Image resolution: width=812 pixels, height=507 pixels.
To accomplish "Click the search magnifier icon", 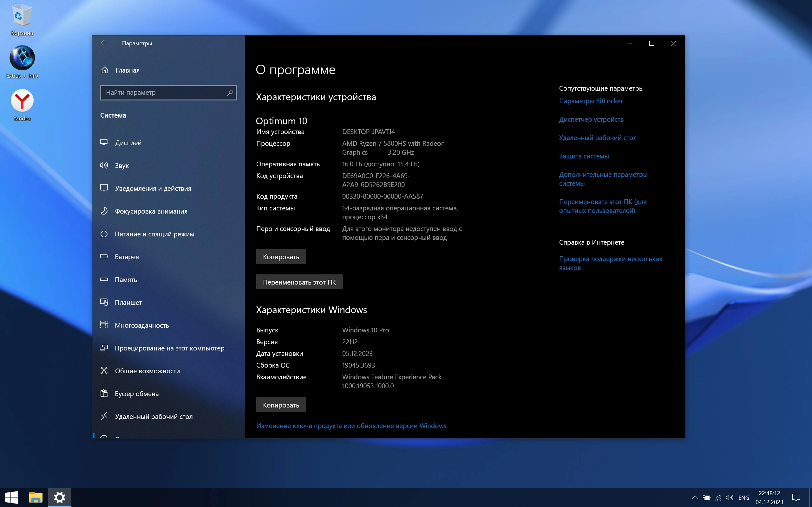I will tap(230, 93).
